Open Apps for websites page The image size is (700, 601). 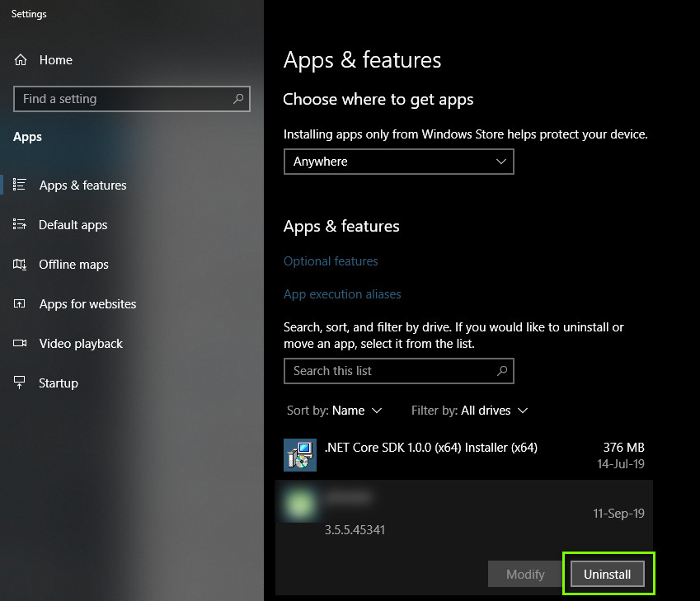[87, 304]
